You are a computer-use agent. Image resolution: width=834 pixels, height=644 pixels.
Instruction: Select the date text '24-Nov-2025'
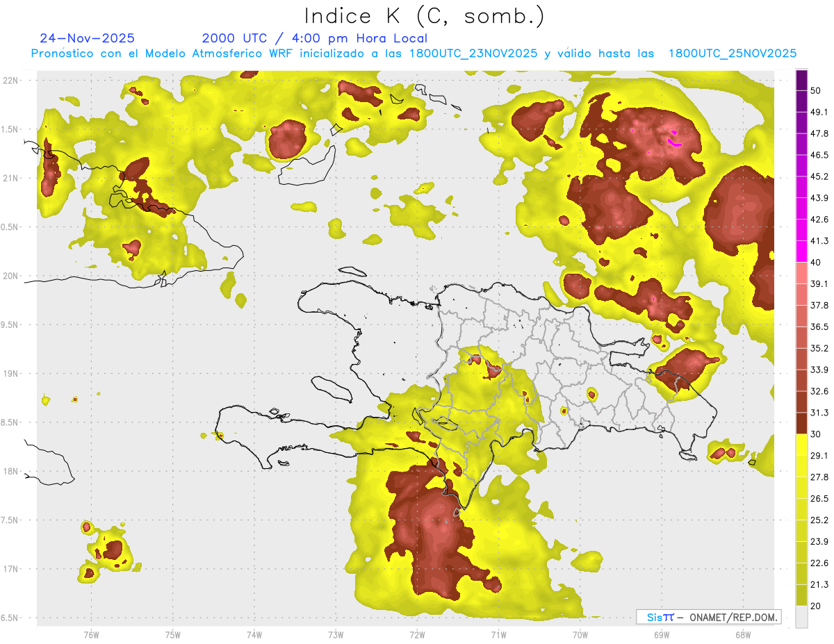click(x=87, y=38)
